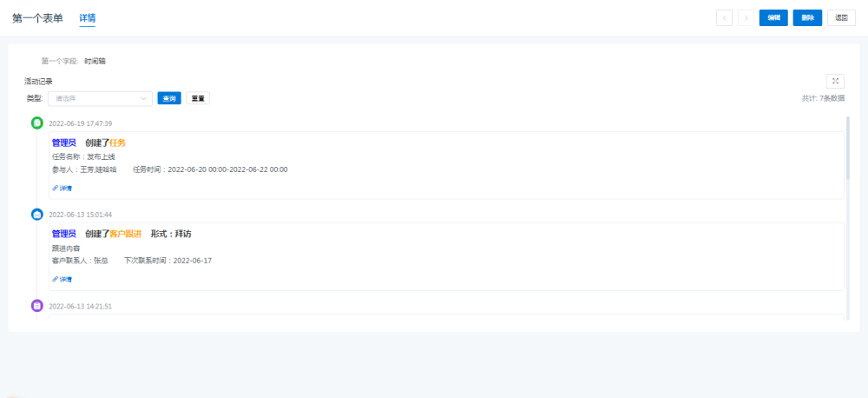
Task: Click the activity list vertical scrollbar
Action: click(847, 146)
